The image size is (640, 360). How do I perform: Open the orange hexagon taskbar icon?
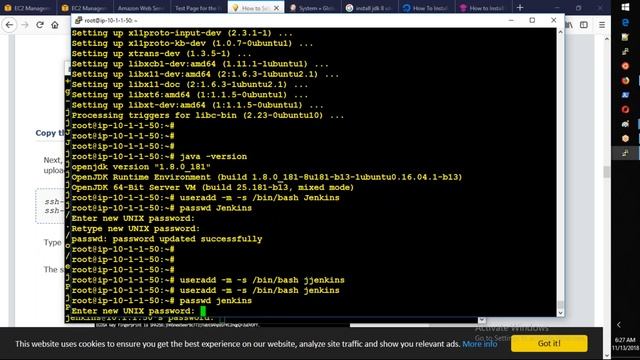pos(625,138)
